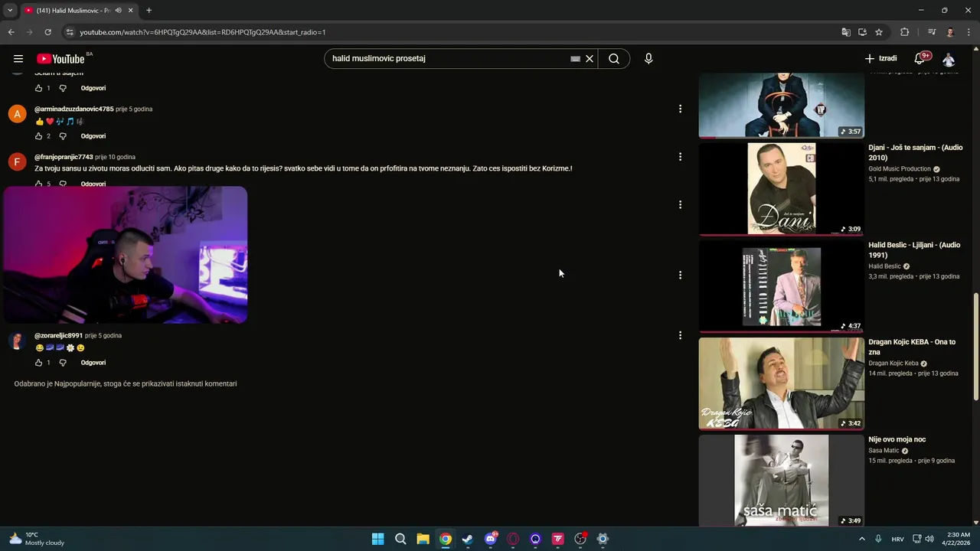The width and height of the screenshot is (980, 551).
Task: Click the install app icon in the address bar
Action: tap(862, 32)
